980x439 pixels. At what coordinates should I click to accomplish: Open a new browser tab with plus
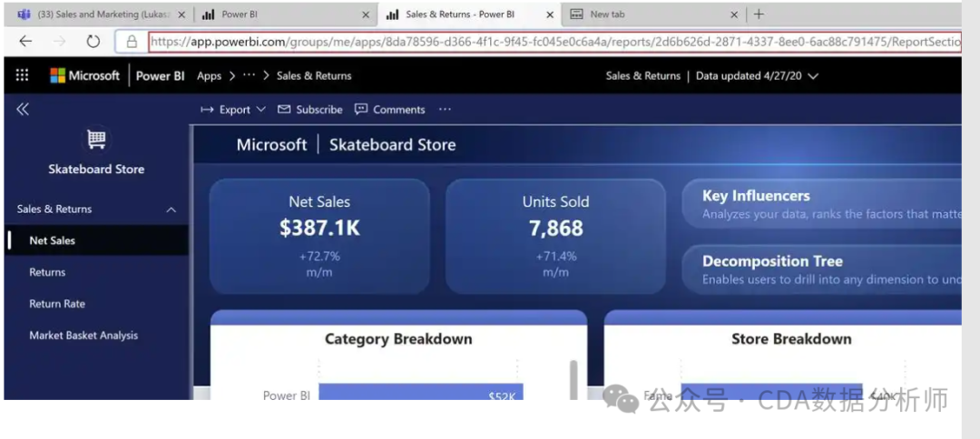[758, 15]
